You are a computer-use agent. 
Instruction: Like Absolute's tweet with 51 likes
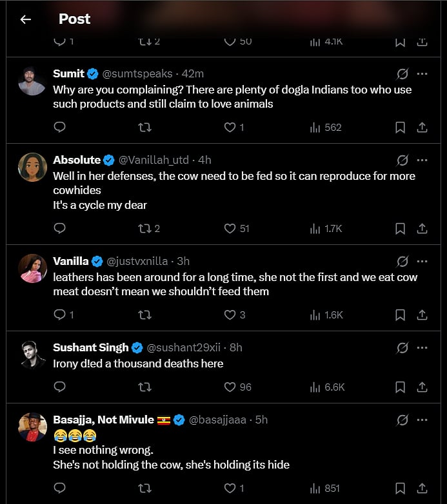coord(230,228)
